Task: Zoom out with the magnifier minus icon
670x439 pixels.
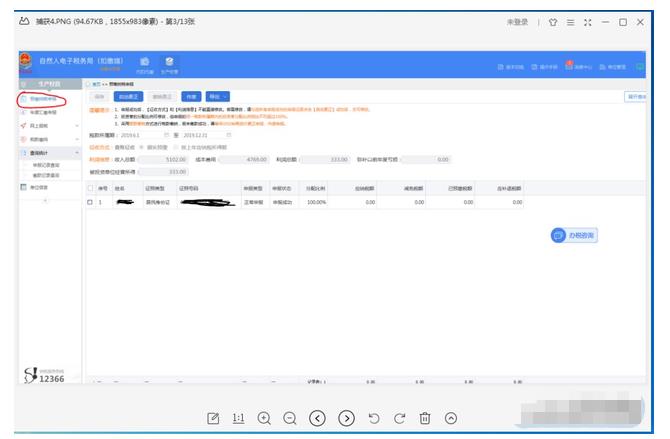Action: tap(290, 418)
